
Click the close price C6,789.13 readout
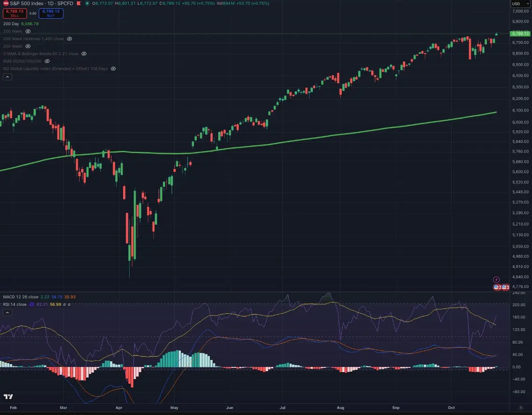tap(170, 3)
